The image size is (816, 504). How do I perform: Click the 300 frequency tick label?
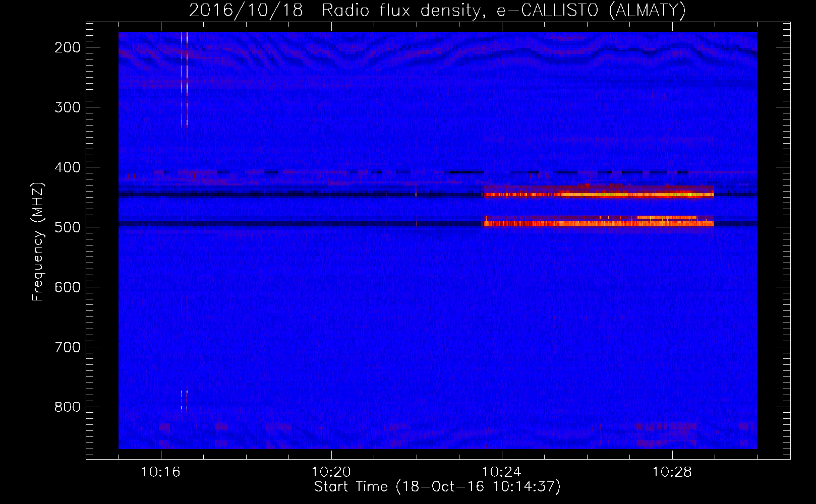(67, 107)
